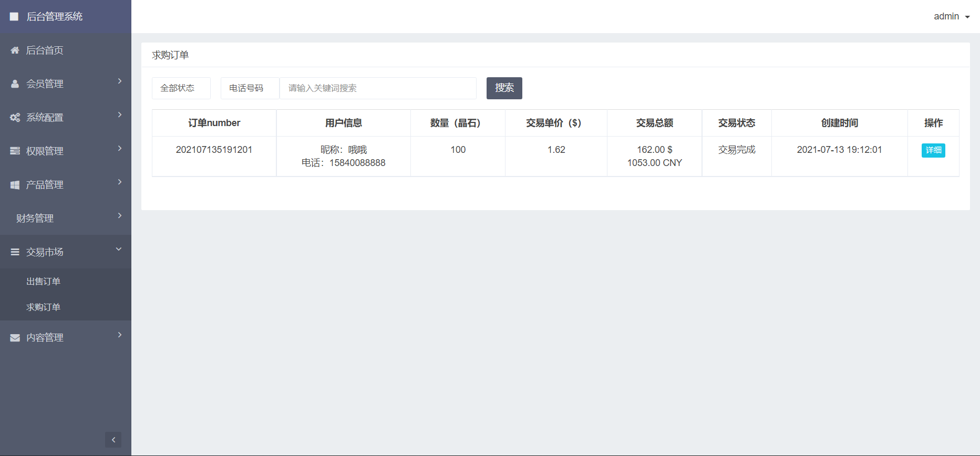The width and height of the screenshot is (980, 456).
Task: Open the 会员管理 menu label
Action: pos(45,84)
